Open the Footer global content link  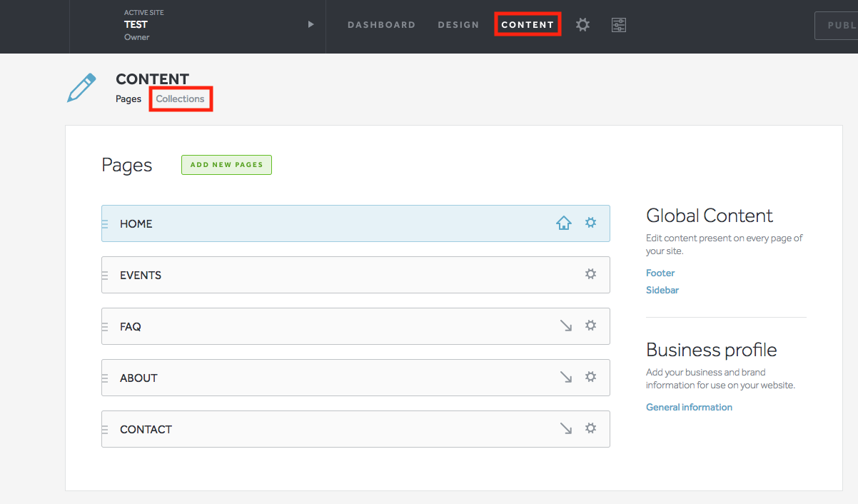click(x=660, y=273)
